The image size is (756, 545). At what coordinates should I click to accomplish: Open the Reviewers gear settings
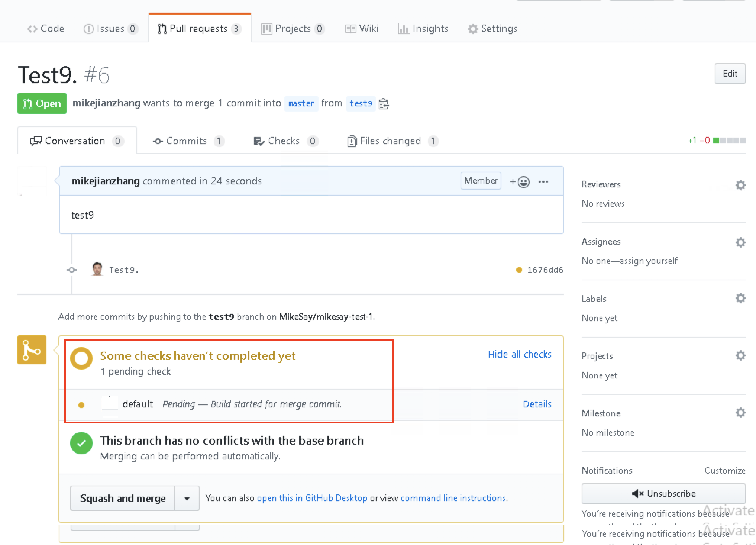(x=740, y=185)
